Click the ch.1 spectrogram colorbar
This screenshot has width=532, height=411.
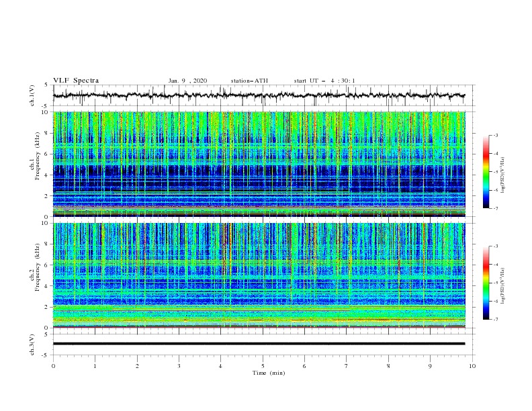click(x=486, y=172)
